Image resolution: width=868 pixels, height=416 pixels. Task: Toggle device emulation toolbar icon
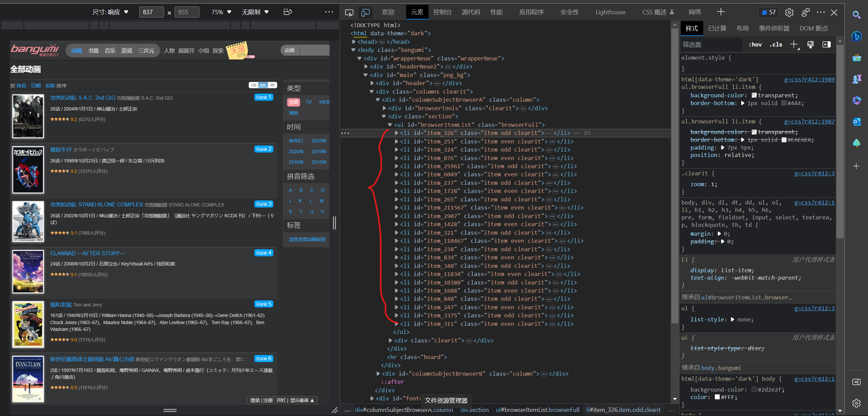pyautogui.click(x=365, y=13)
